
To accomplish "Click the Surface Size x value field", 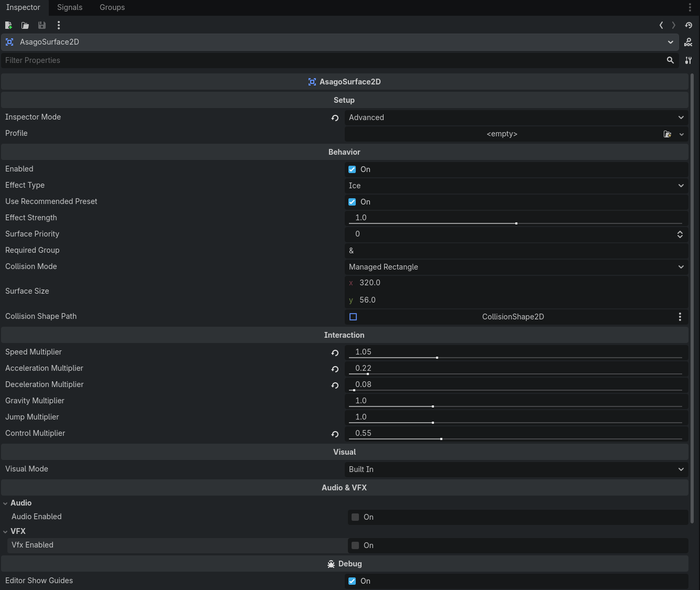I will click(516, 283).
